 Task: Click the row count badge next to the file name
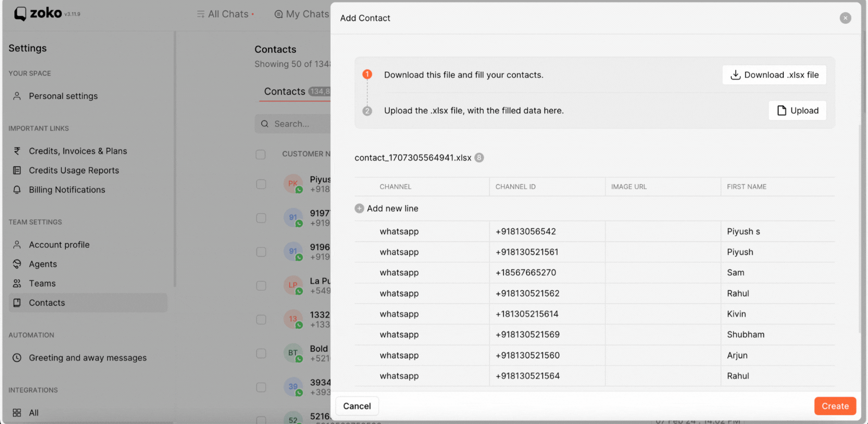click(479, 158)
